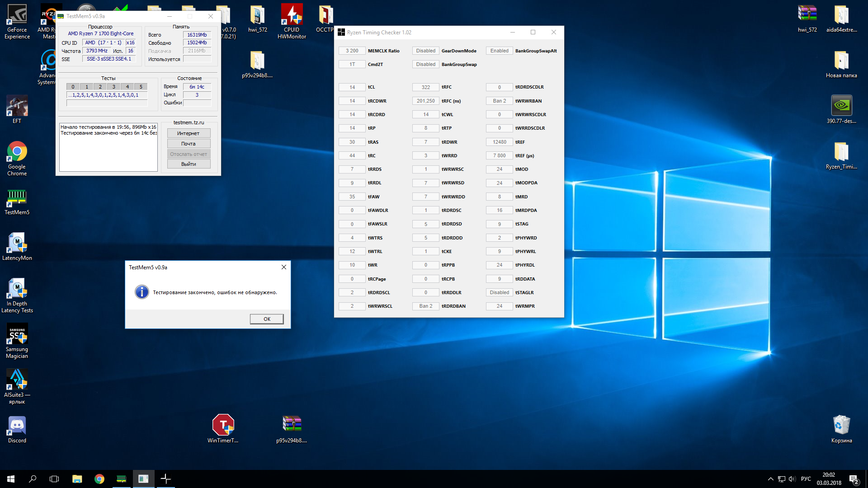Click OK in TestMem5 dialog

click(x=267, y=319)
